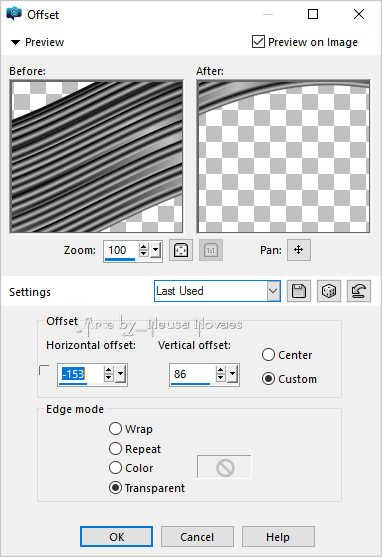The height and width of the screenshot is (557, 382).
Task: Choose the Transparent edge mode
Action: [115, 487]
